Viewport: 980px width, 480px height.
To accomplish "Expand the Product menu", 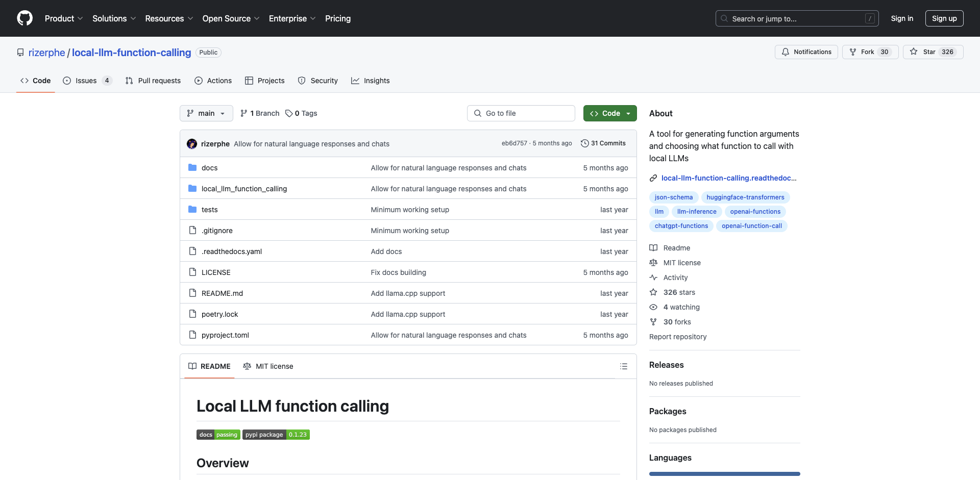I will coord(64,18).
